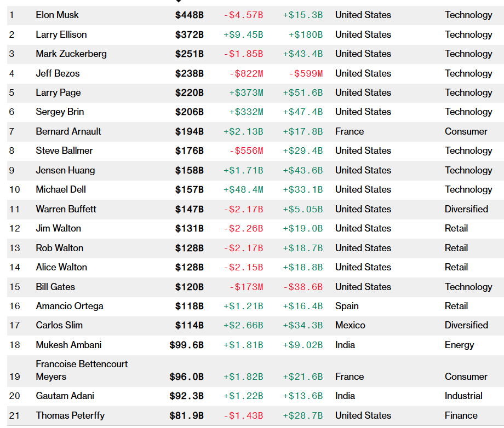Select Jensen Huang's name

65,170
